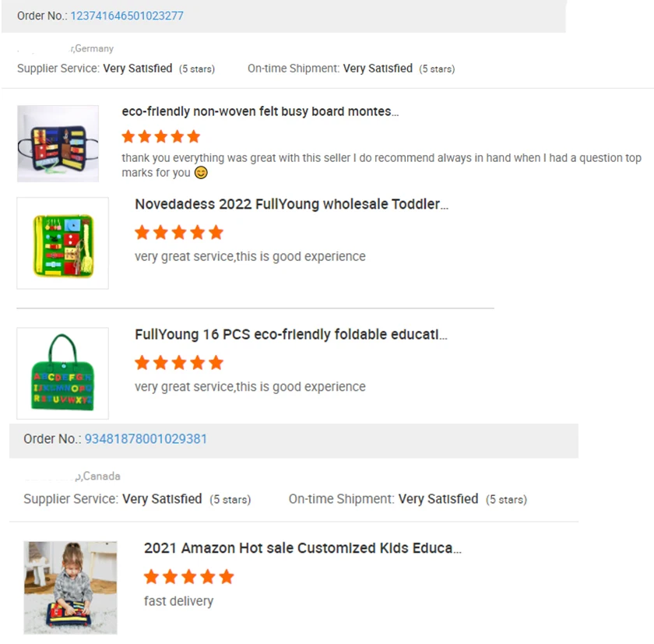Image resolution: width=654 pixels, height=644 pixels.
Task: Click the Germany buyer location text
Action: tap(93, 48)
